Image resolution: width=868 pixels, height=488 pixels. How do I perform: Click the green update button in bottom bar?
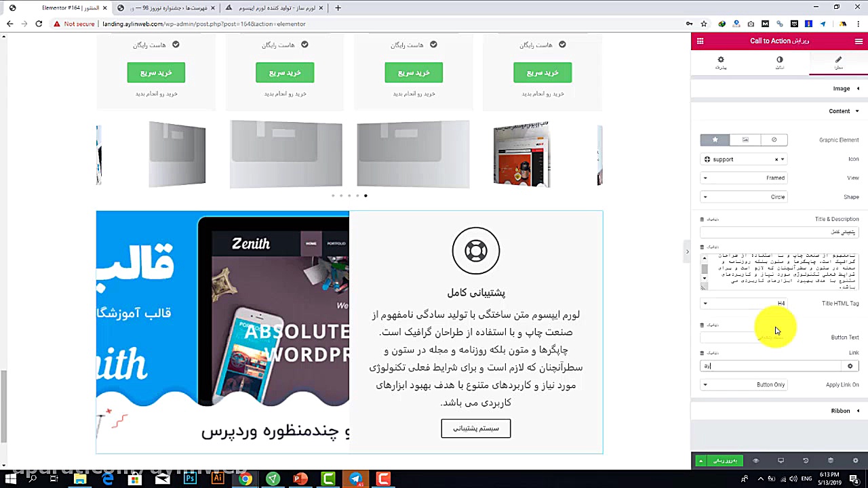click(726, 460)
